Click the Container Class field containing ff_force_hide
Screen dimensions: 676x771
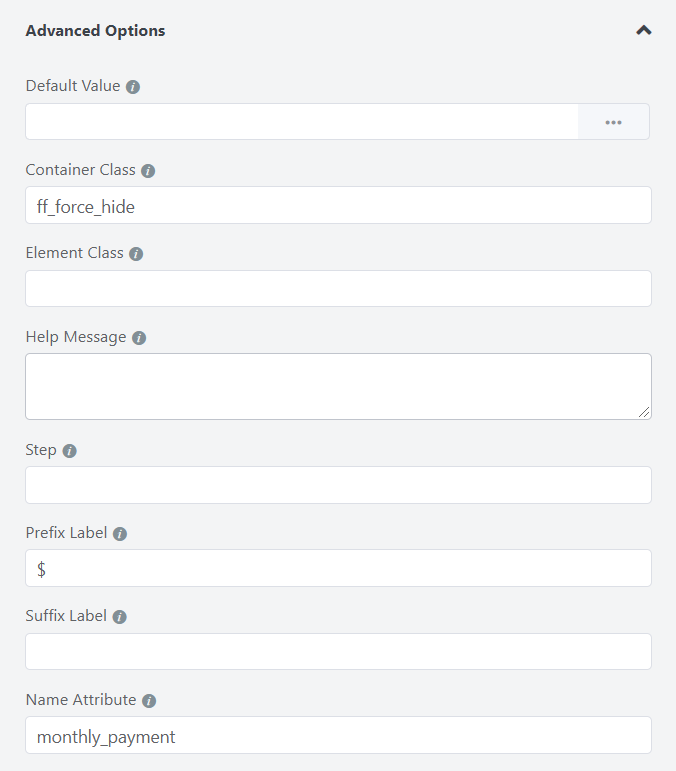coord(338,205)
